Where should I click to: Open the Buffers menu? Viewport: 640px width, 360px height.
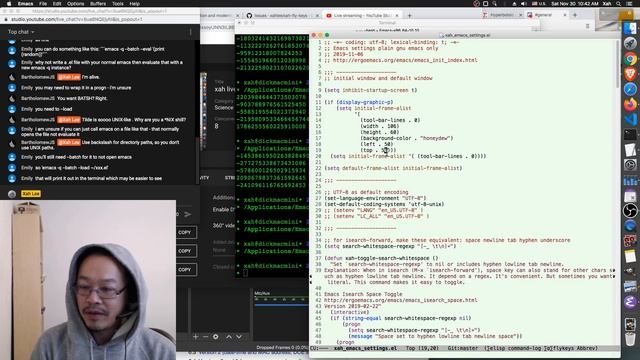[98, 4]
